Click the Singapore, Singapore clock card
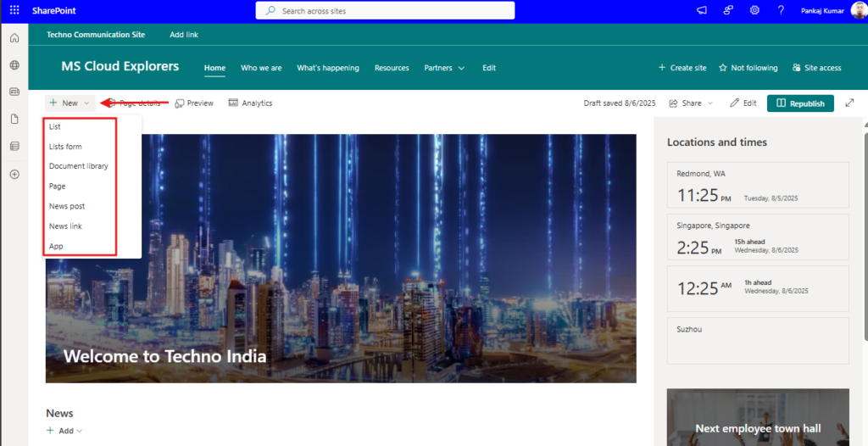 click(x=758, y=237)
